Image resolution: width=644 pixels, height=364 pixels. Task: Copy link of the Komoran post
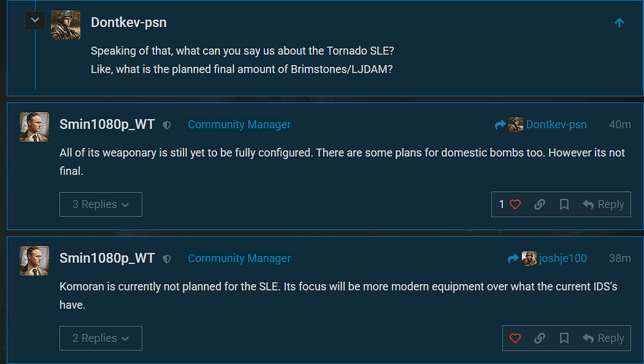540,338
